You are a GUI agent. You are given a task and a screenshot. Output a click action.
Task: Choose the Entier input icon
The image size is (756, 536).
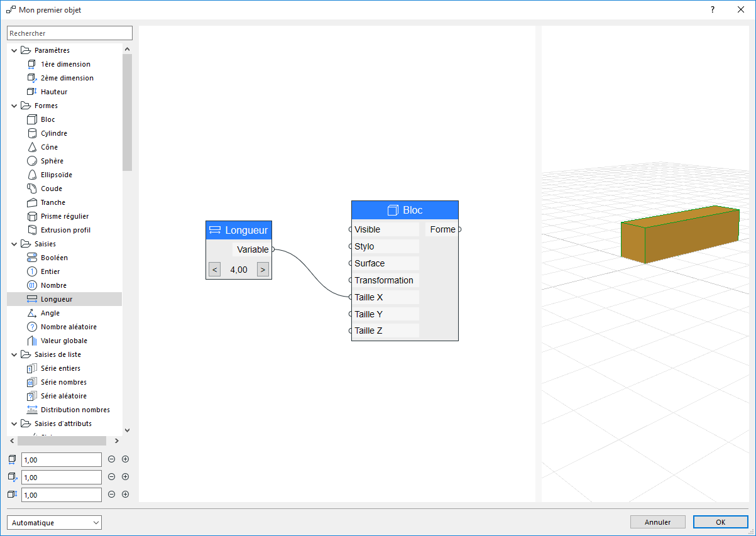32,271
